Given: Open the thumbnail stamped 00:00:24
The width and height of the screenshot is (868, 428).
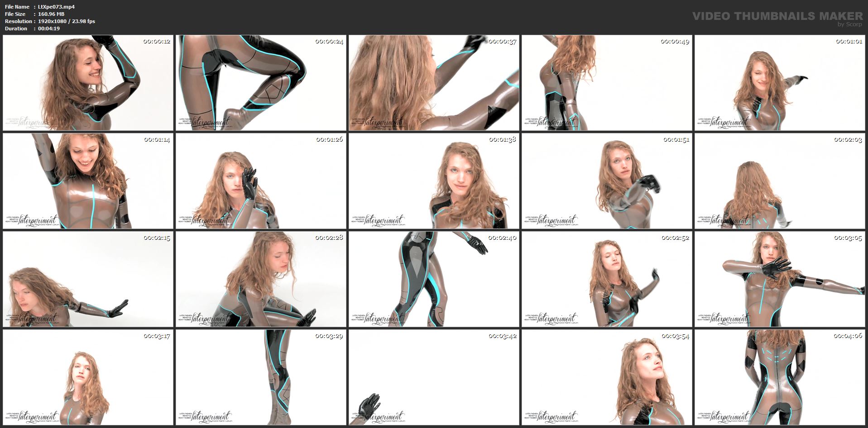Looking at the screenshot, I should click(261, 83).
